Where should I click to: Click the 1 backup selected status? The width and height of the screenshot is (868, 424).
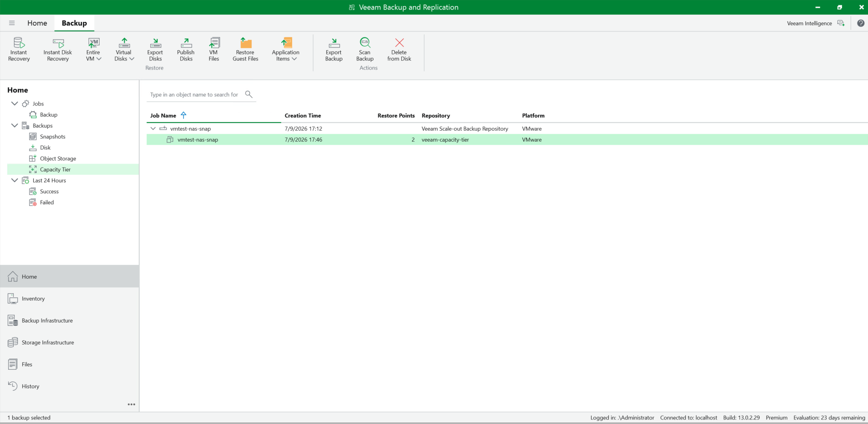(x=29, y=418)
